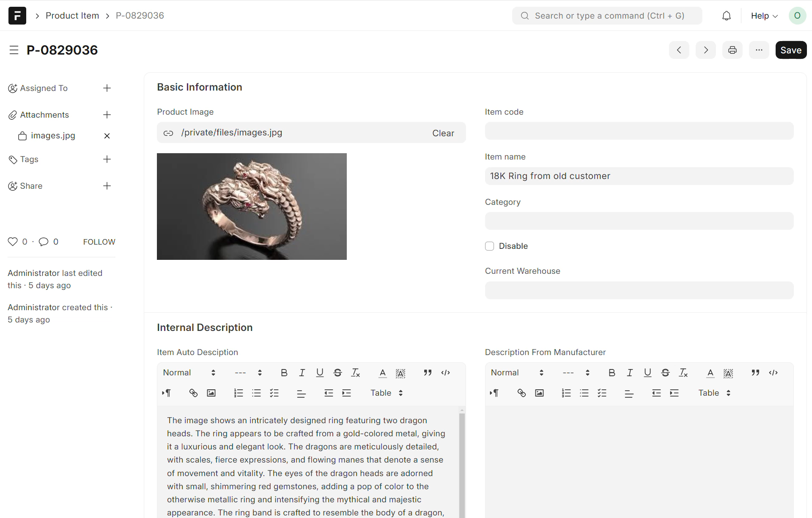Click text color icon in Item Auto Description

pyautogui.click(x=382, y=372)
